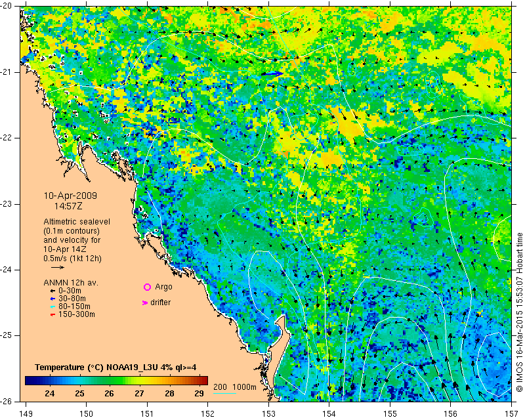Click the colorbar tick label 29
The width and height of the screenshot is (525, 420).
tap(199, 393)
